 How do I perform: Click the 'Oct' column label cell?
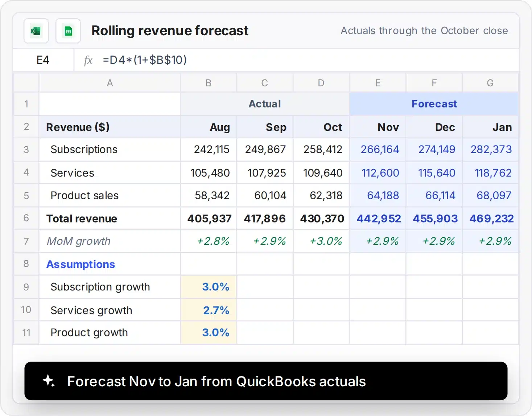pos(321,127)
